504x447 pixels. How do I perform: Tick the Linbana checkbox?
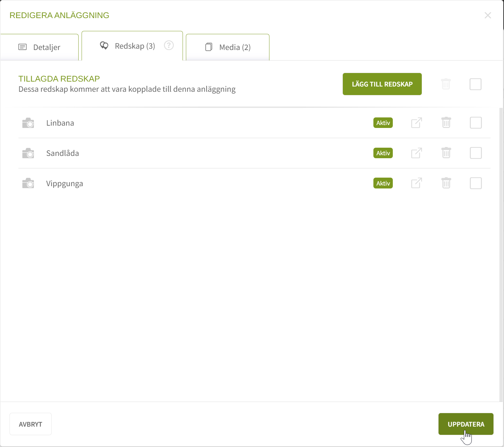476,123
